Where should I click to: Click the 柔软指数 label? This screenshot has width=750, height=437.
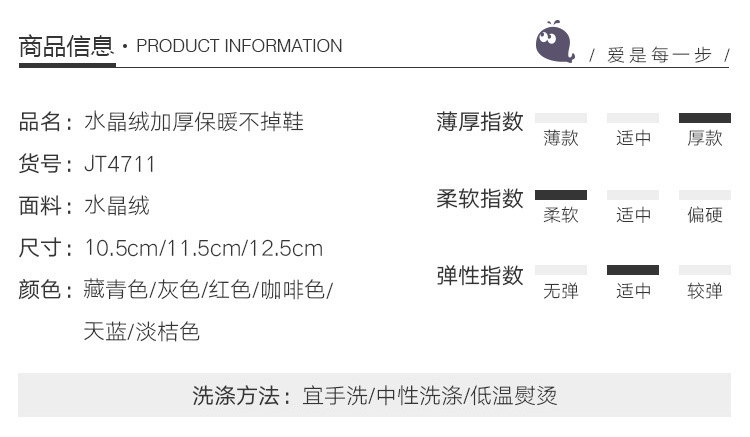[479, 198]
